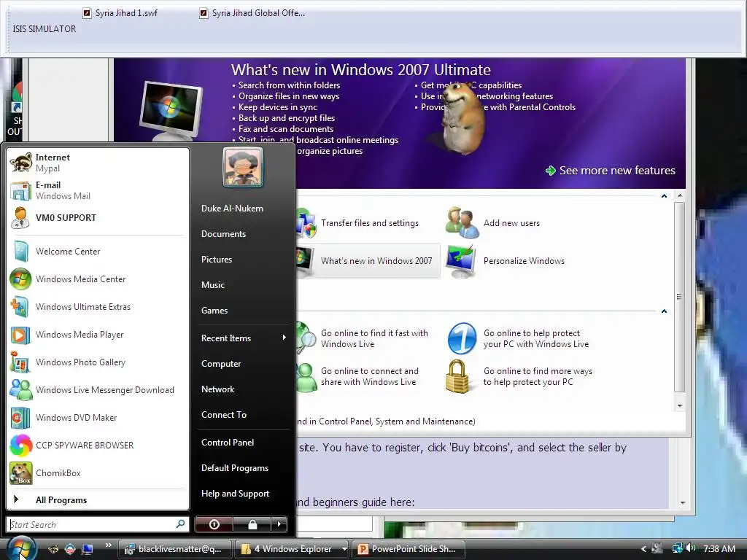
Task: Collapse the first Welcome Center section
Action: (664, 196)
